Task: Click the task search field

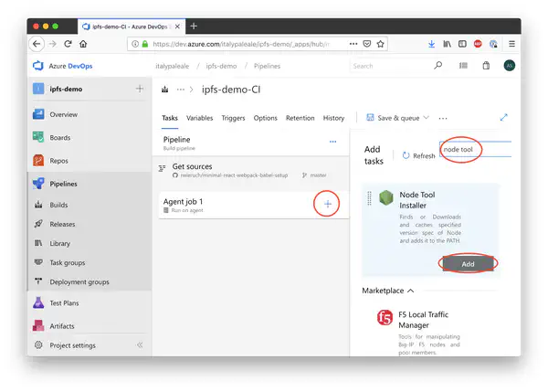Action: 473,148
